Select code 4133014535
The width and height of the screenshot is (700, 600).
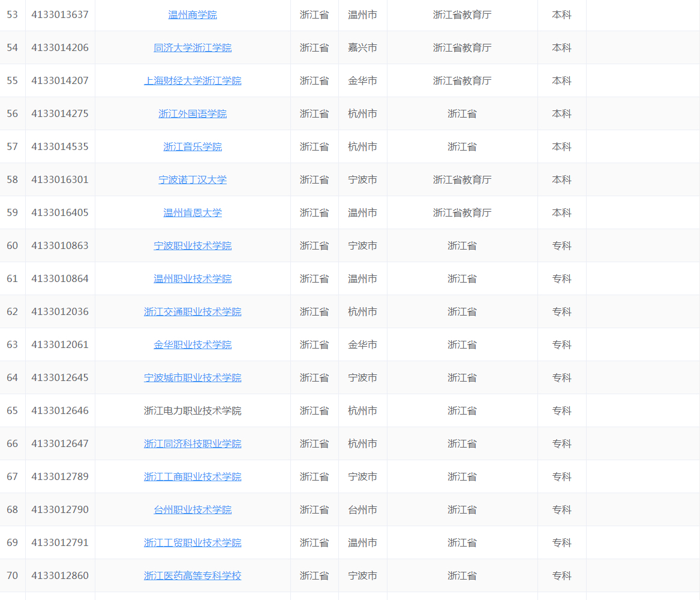(x=60, y=147)
